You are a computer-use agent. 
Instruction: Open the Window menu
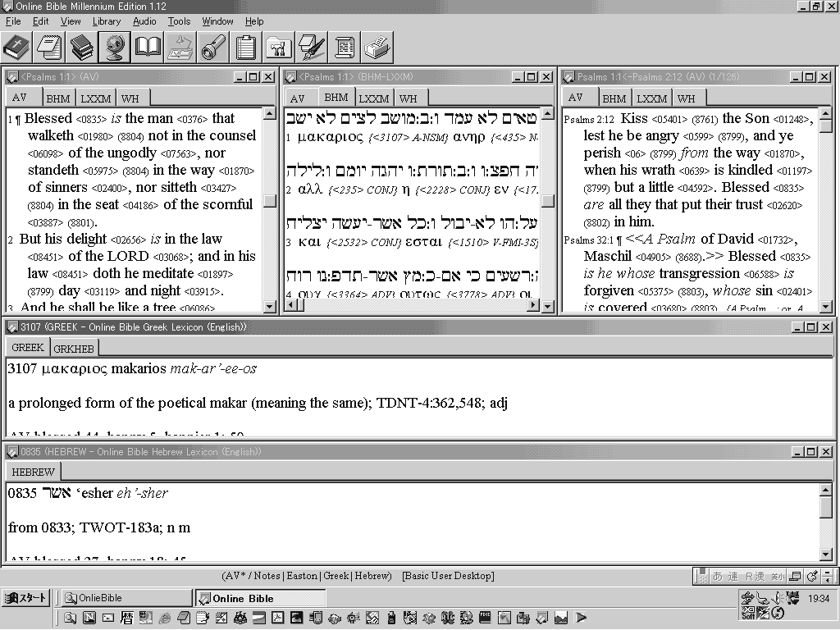[x=217, y=21]
